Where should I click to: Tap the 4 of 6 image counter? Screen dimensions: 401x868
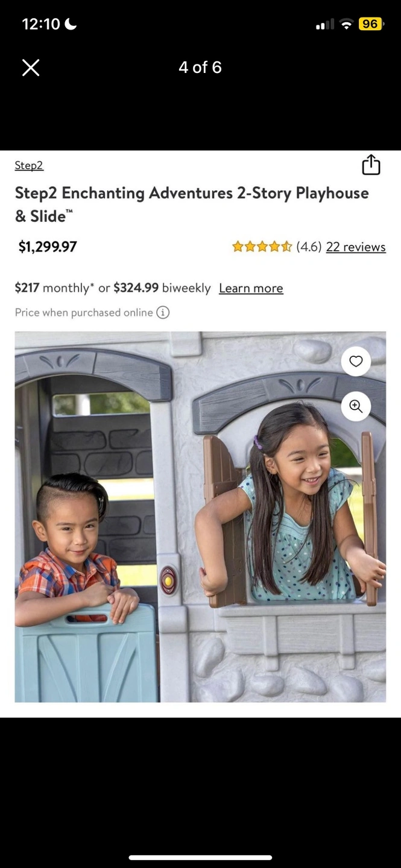[x=200, y=68]
